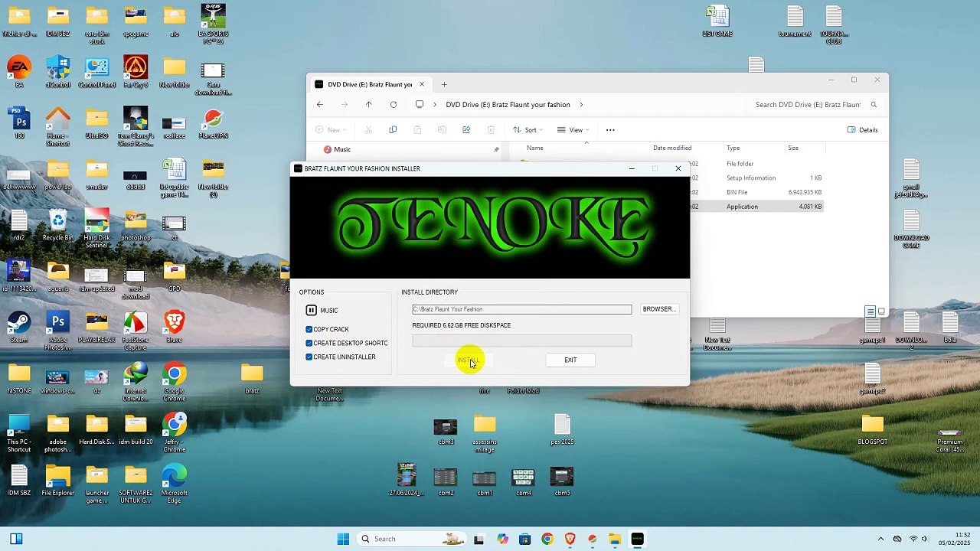This screenshot has height=551, width=980.
Task: Open the EA desktop shortcut
Action: (x=19, y=72)
